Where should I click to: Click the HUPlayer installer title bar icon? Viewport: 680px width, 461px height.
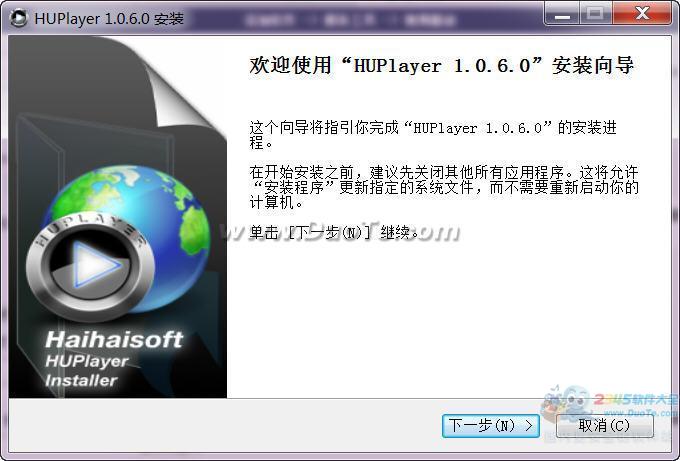pos(19,19)
